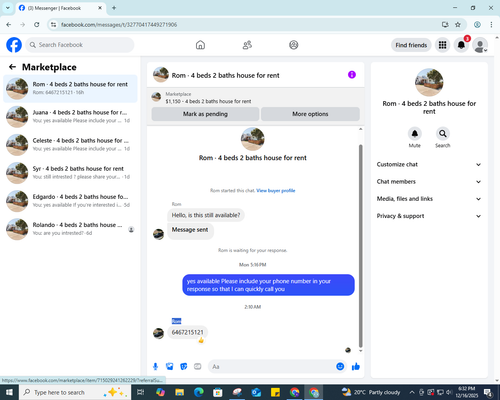Open the Menu grid icon
The image size is (500, 400).
[442, 45]
